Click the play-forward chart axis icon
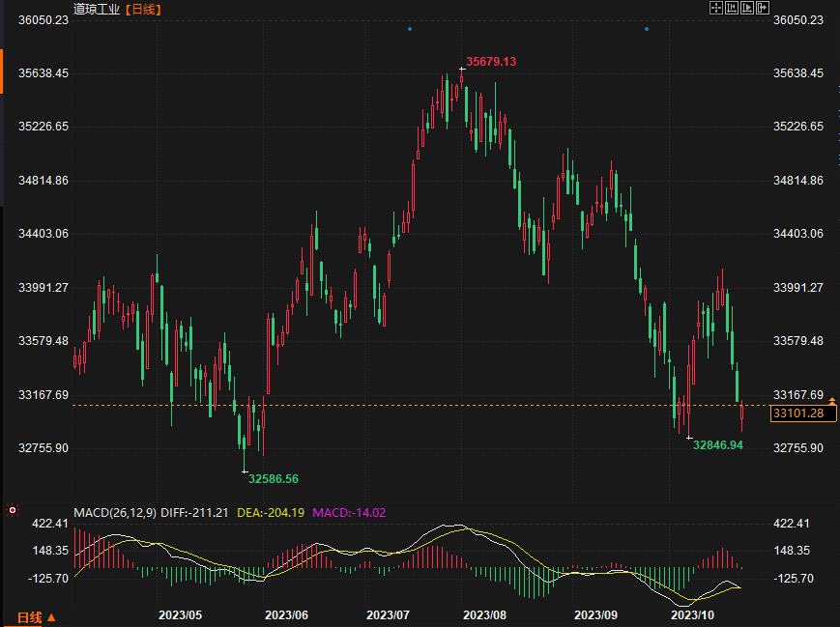This screenshot has height=627, width=840. 747,8
